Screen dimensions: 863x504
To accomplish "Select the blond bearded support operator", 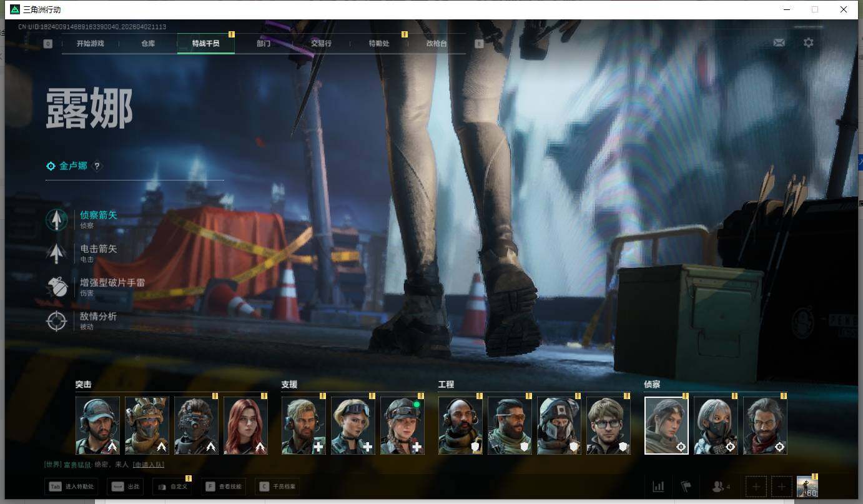I will point(303,425).
